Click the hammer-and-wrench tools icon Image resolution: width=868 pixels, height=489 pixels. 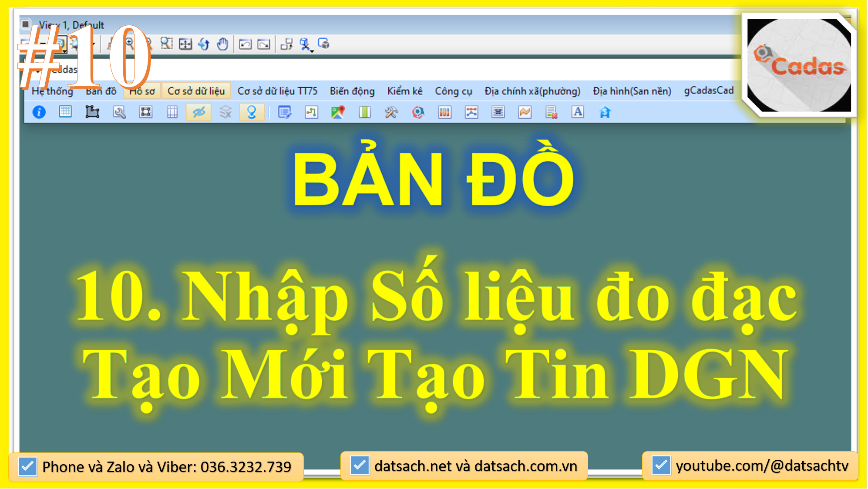(x=392, y=112)
